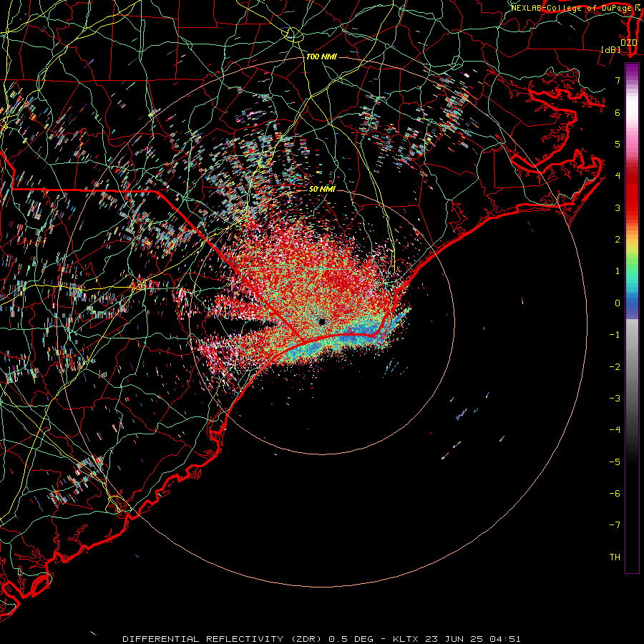Click the "100 NMI" range ring label
This screenshot has height=644, width=644.
[321, 57]
